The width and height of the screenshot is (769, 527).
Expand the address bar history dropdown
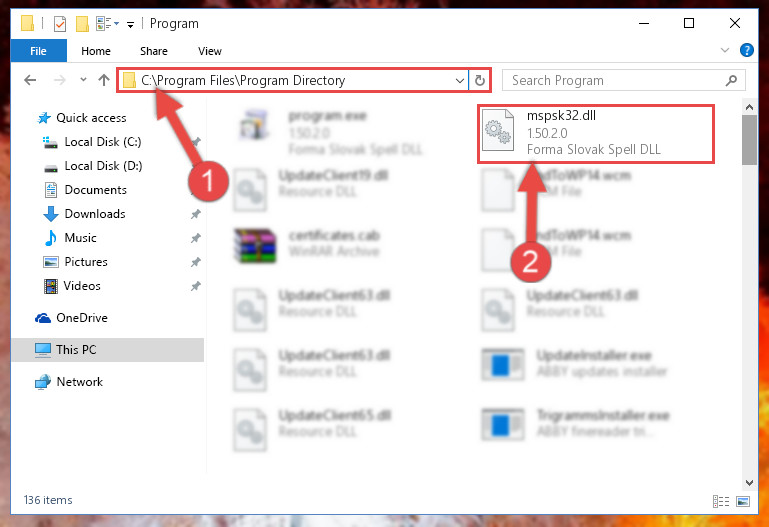pos(460,80)
